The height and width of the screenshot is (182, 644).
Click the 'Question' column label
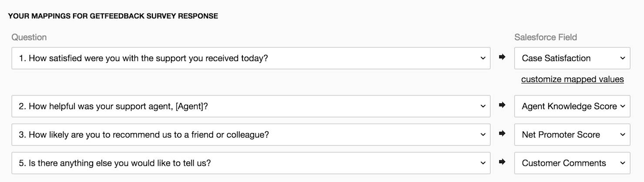click(29, 37)
